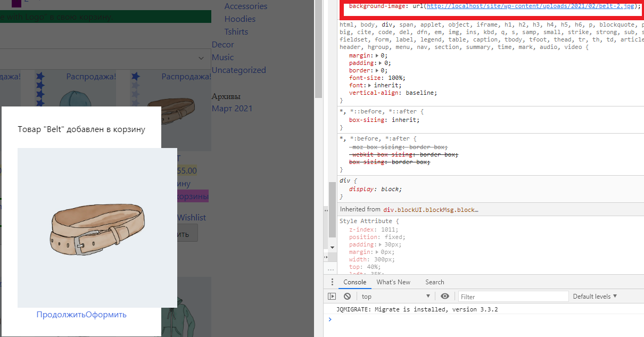The width and height of the screenshot is (644, 337).
Task: Clear the console with the ban icon
Action: pyautogui.click(x=347, y=297)
